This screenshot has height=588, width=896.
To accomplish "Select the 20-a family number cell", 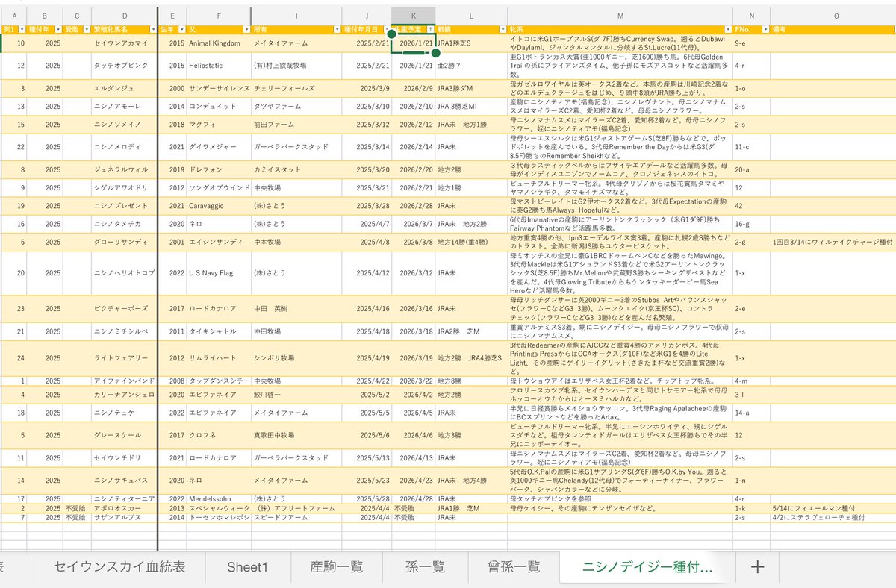I will (751, 169).
